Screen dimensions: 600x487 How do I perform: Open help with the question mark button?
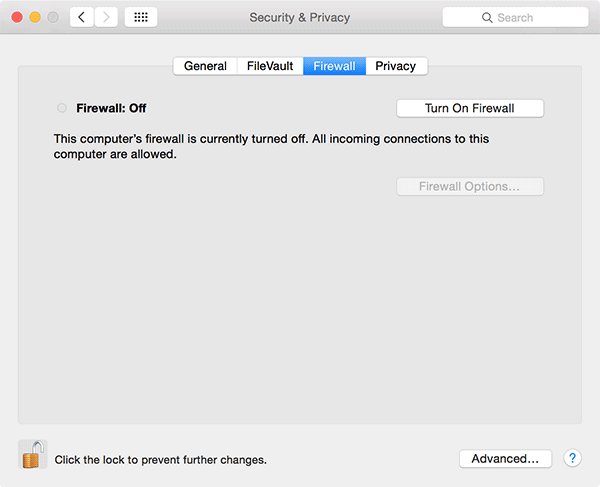[x=572, y=458]
